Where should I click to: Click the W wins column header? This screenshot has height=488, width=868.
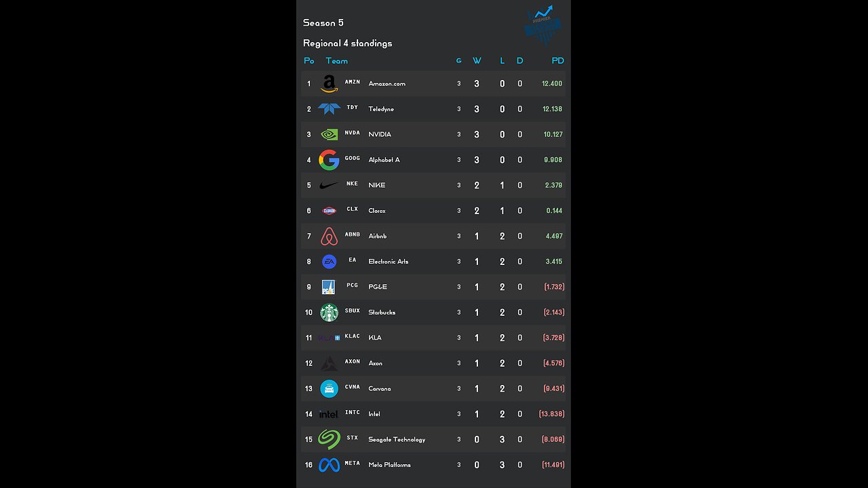(x=477, y=61)
